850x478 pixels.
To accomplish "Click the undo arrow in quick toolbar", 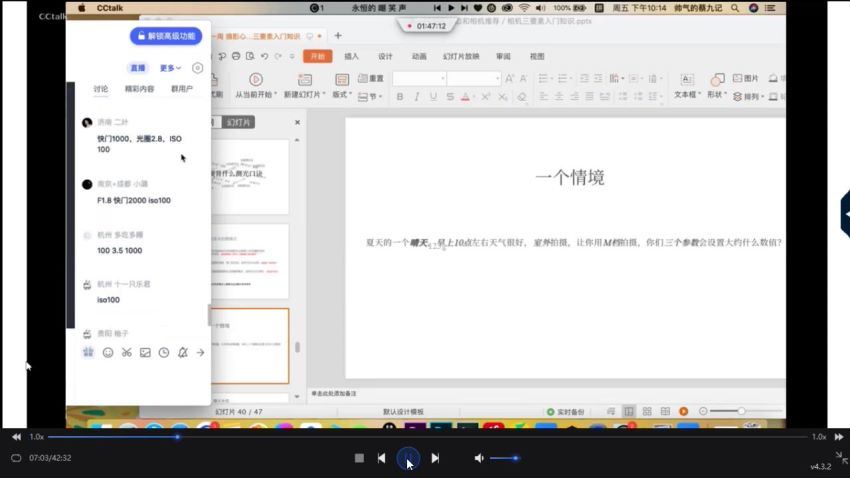I will pos(265,56).
